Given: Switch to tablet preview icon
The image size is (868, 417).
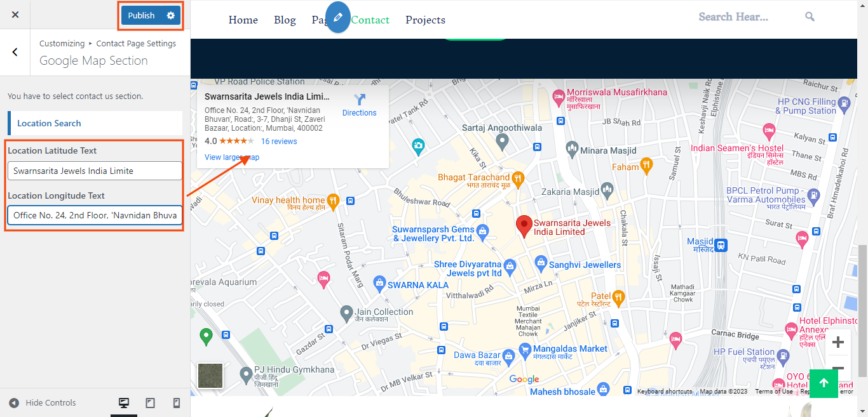Looking at the screenshot, I should click(x=151, y=403).
